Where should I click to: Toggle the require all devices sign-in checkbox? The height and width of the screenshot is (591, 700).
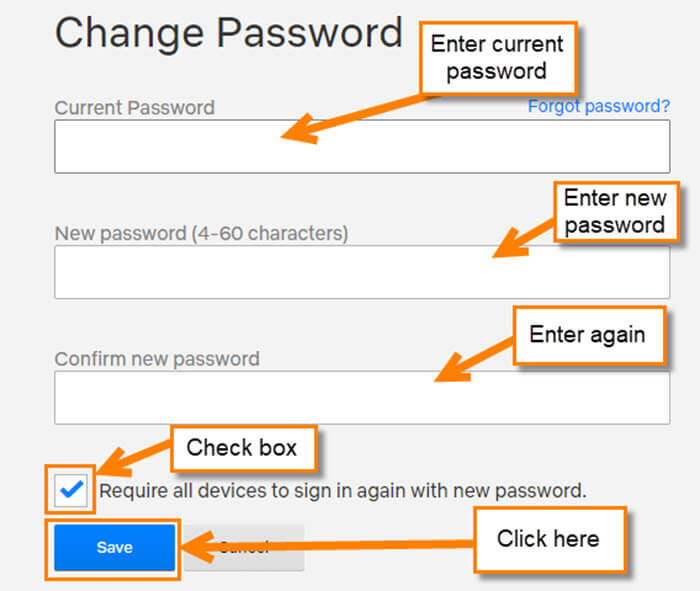pos(71,490)
